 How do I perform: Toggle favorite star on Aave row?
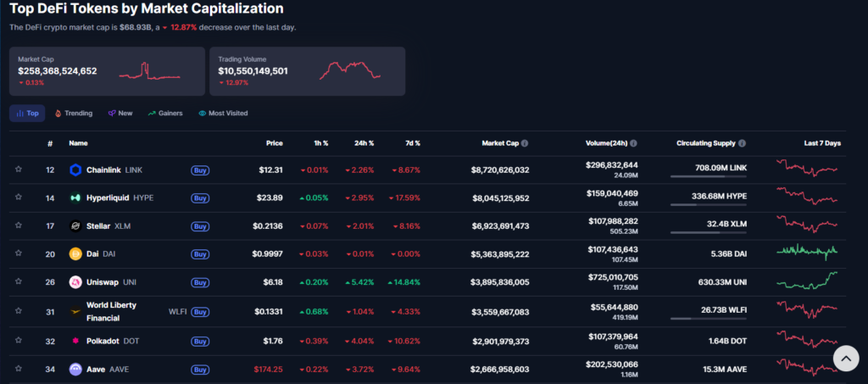[18, 370]
